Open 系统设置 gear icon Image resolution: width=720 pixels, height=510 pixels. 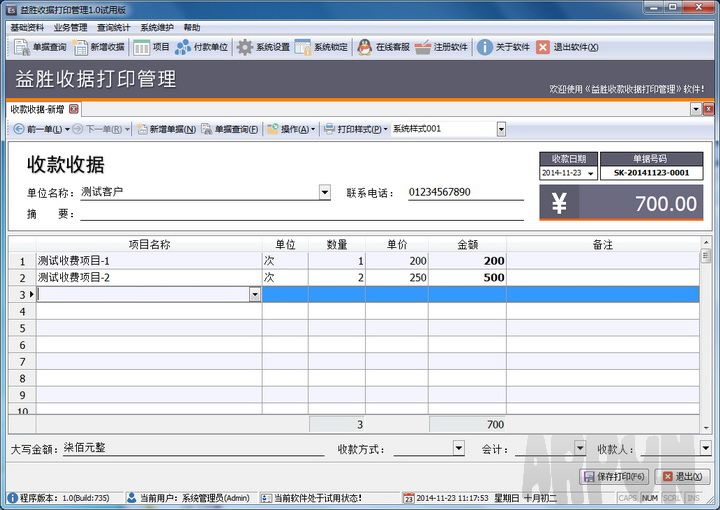[263, 47]
